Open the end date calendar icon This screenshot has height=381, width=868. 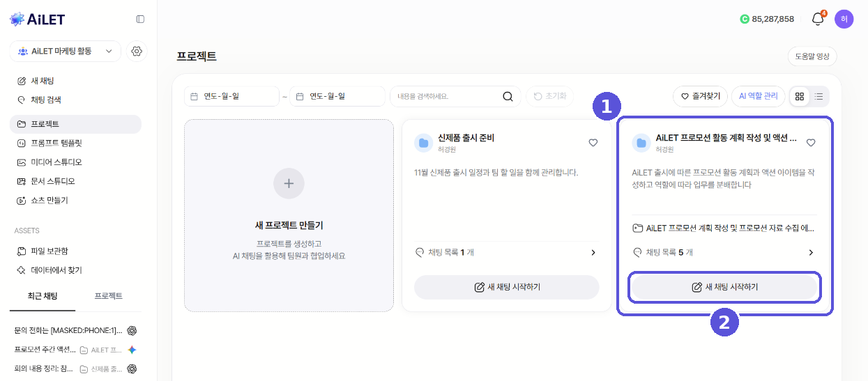click(300, 96)
